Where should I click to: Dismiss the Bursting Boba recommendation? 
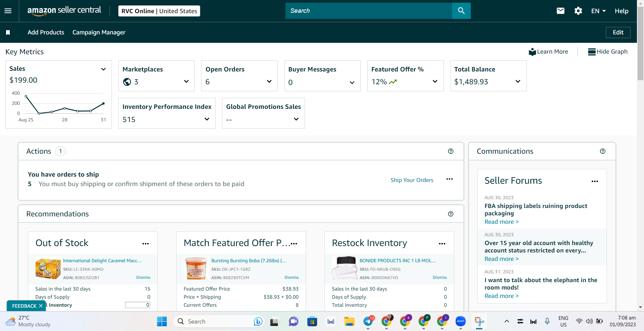click(292, 277)
